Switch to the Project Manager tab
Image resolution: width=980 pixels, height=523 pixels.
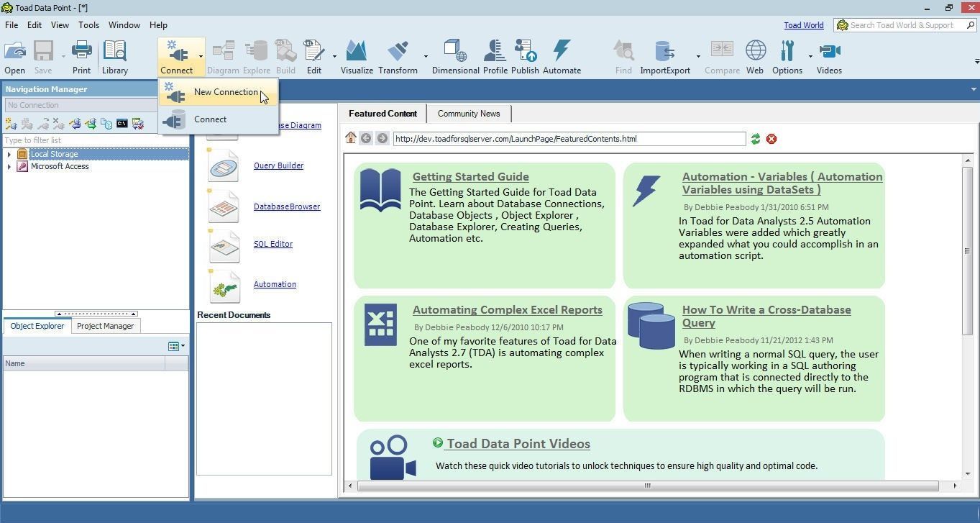click(x=105, y=326)
